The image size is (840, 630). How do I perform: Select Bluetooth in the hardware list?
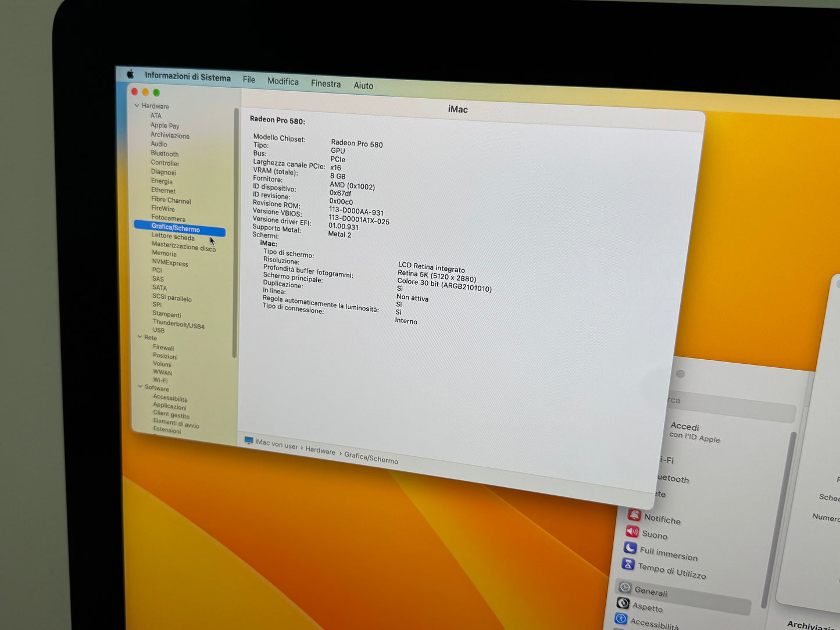pyautogui.click(x=165, y=154)
